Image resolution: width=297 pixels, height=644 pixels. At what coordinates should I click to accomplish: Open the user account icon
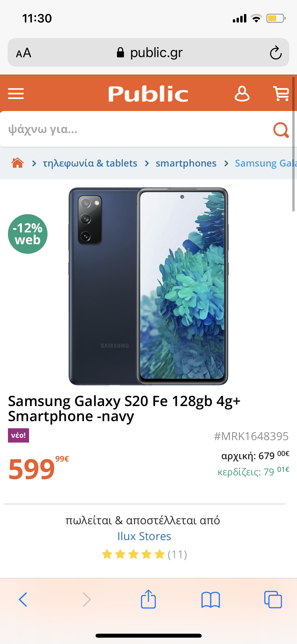coord(242,94)
